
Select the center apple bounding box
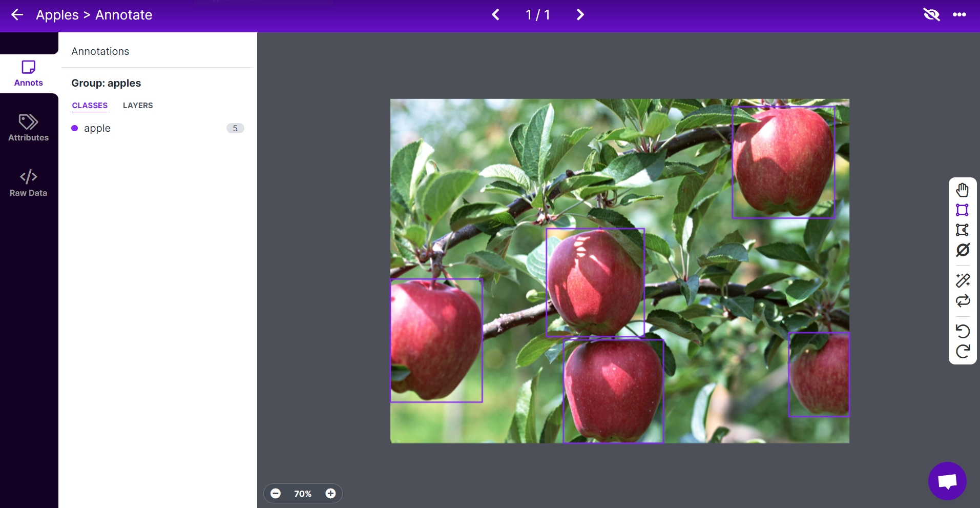[595, 282]
